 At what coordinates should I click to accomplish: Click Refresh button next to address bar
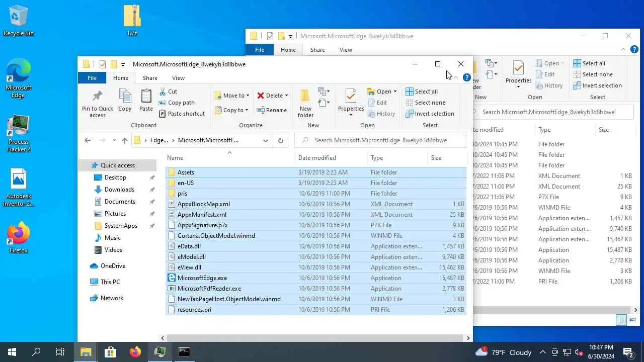pos(281,140)
